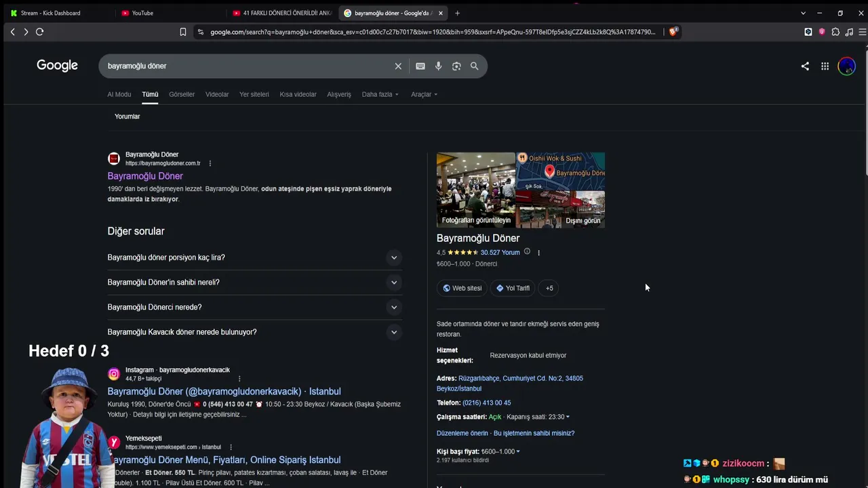The height and width of the screenshot is (488, 868).
Task: Open three-dot menu beside business reviews
Action: click(539, 253)
